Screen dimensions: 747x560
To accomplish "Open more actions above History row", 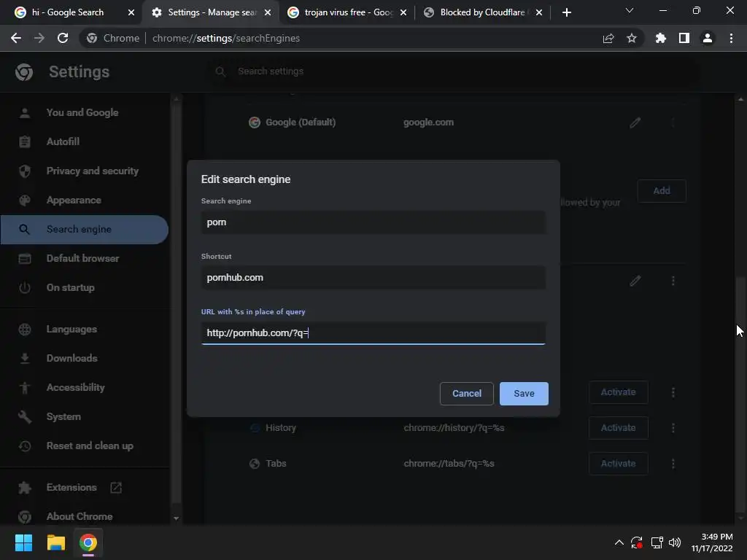I will tap(673, 392).
